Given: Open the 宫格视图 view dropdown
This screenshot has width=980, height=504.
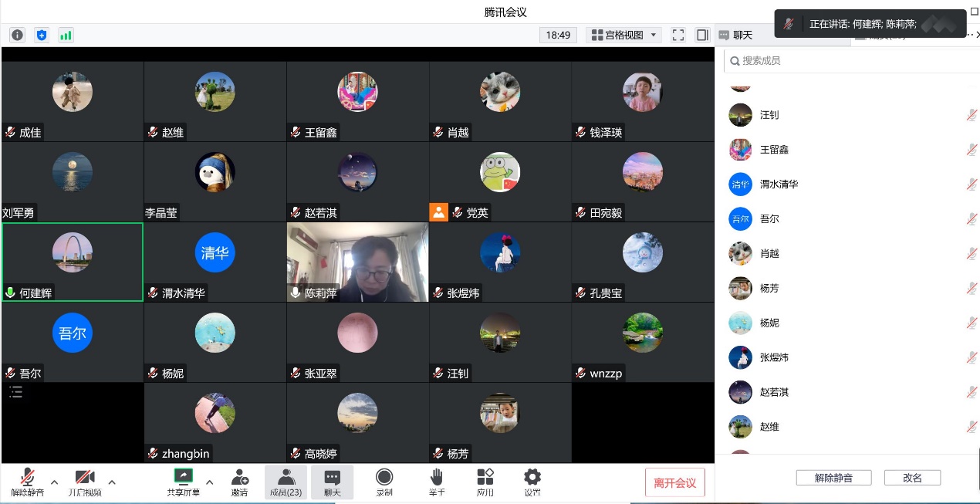Looking at the screenshot, I should click(623, 35).
